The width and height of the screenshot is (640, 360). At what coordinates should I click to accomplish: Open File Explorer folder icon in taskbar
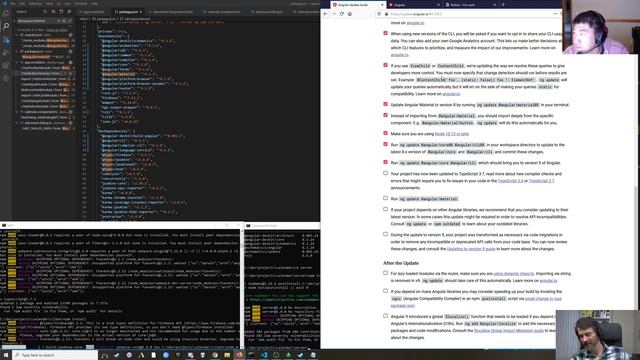click(x=227, y=355)
